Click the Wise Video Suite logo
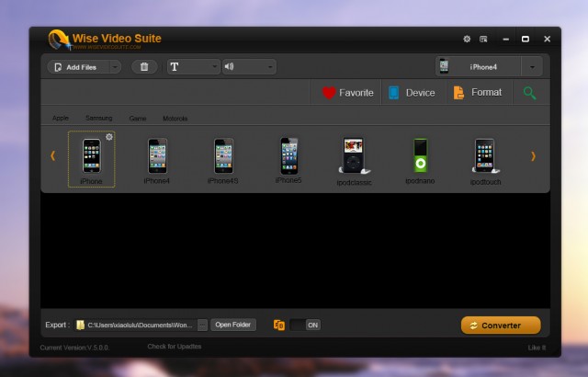Screen dimensions: 588x377 point(105,40)
